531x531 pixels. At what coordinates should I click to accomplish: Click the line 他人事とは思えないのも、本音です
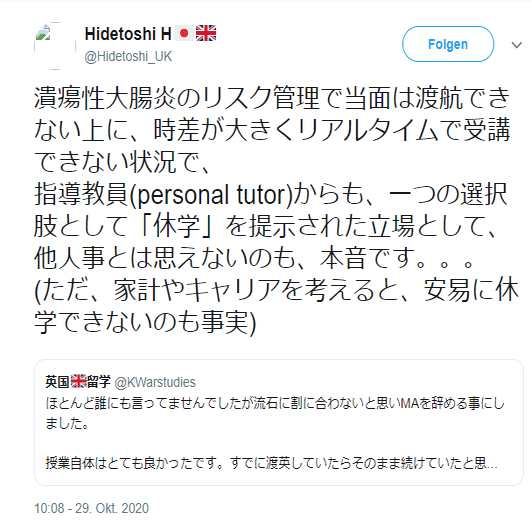(254, 258)
